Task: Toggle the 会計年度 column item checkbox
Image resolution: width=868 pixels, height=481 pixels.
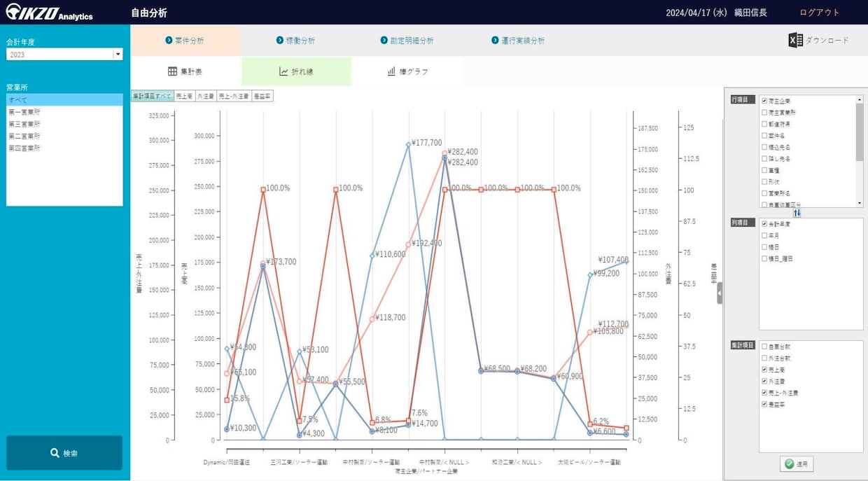Action: [764, 224]
